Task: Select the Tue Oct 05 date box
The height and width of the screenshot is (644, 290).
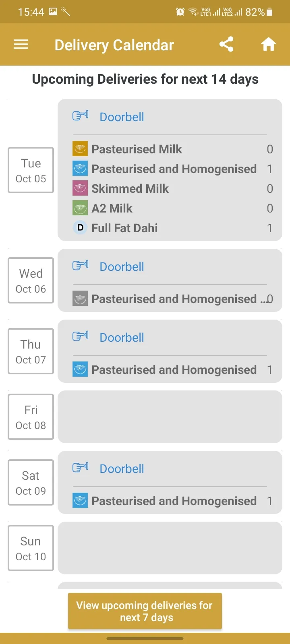Action: (31, 170)
